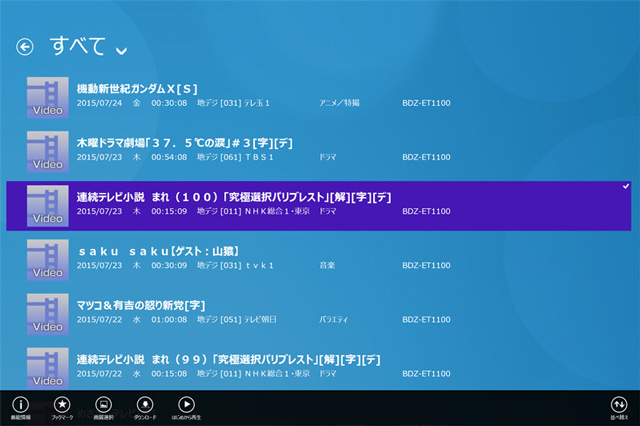
Task: Open マツコ&有吉の怒り新党 title
Action: point(141,305)
